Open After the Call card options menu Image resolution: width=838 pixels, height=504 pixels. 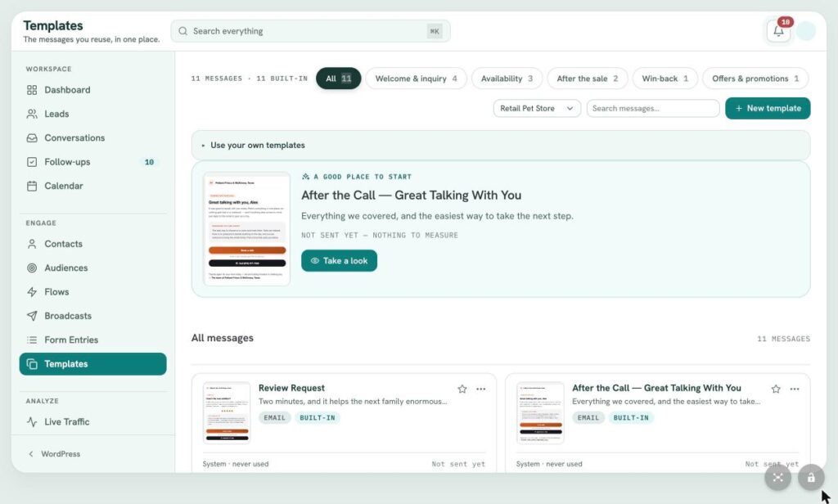tap(795, 389)
